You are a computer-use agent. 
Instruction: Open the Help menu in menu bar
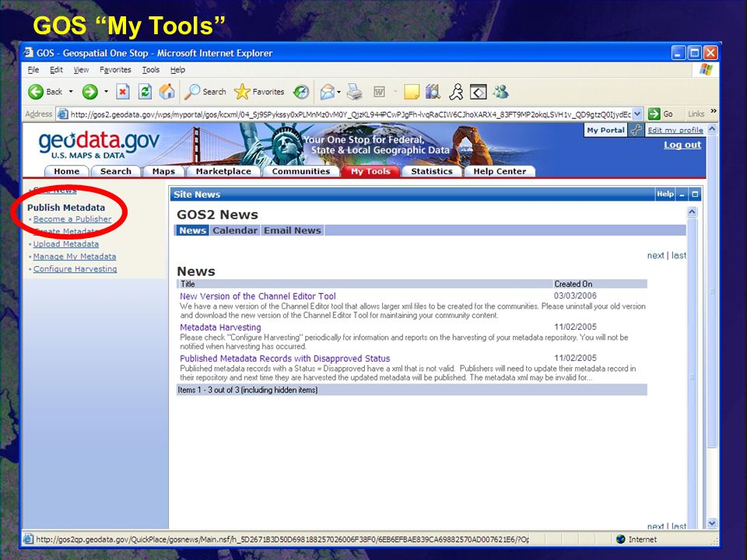[177, 69]
